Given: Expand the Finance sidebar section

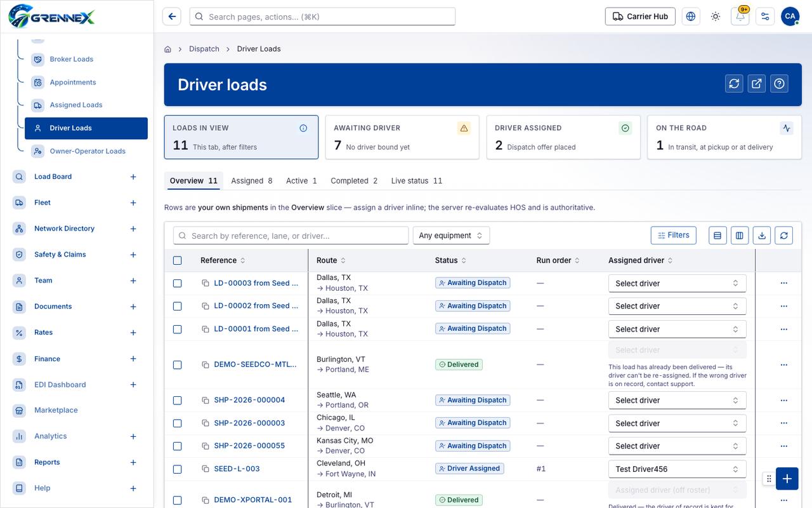Looking at the screenshot, I should click(x=133, y=359).
